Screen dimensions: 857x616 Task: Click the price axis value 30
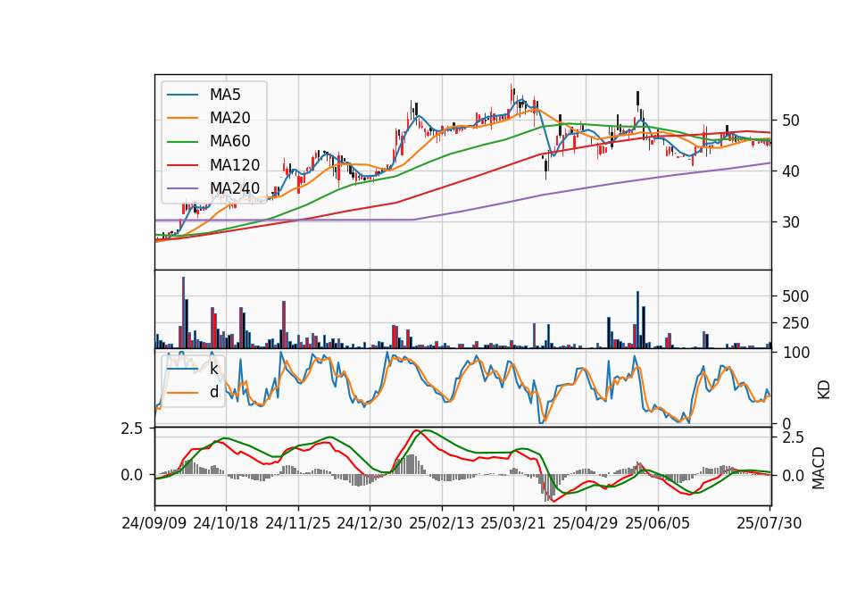(791, 222)
